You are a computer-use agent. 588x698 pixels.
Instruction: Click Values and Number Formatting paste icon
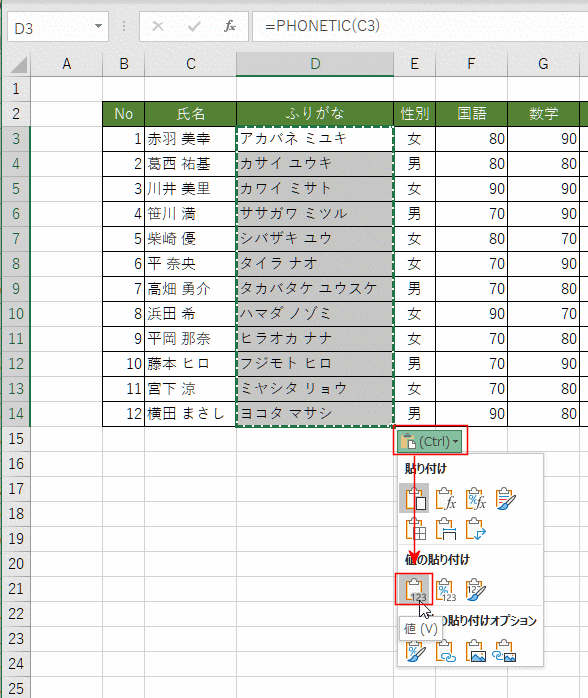446,589
